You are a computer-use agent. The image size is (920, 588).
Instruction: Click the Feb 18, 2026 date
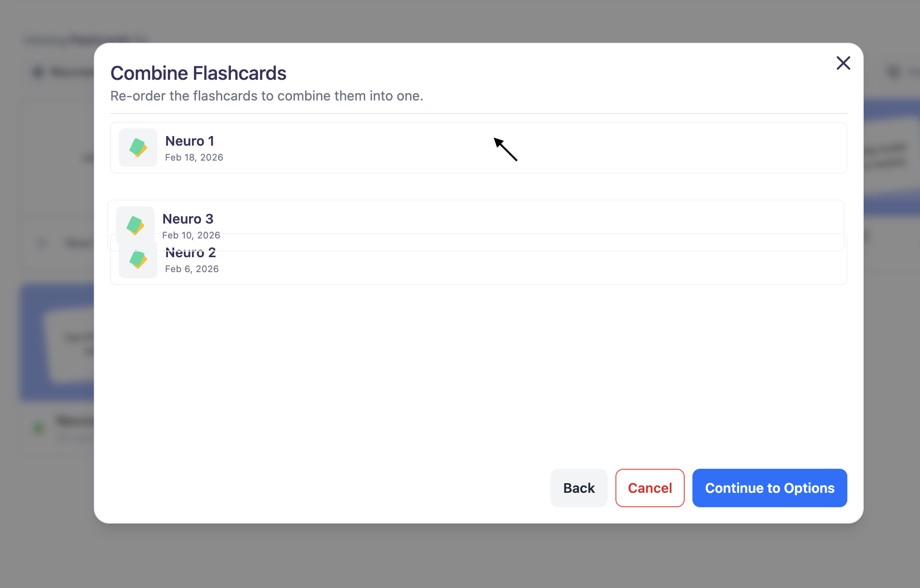pos(194,157)
